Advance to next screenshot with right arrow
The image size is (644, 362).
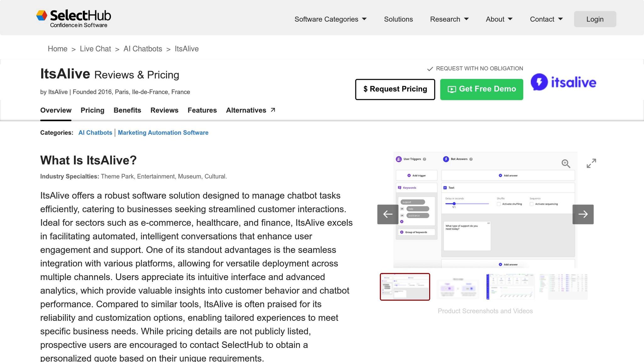[x=583, y=214]
